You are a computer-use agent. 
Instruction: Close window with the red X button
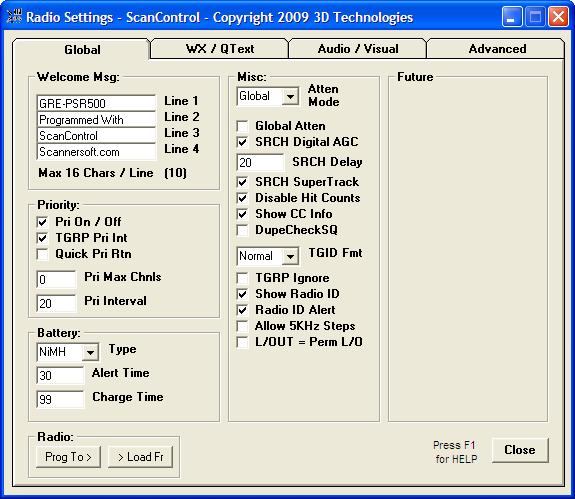pyautogui.click(x=558, y=17)
